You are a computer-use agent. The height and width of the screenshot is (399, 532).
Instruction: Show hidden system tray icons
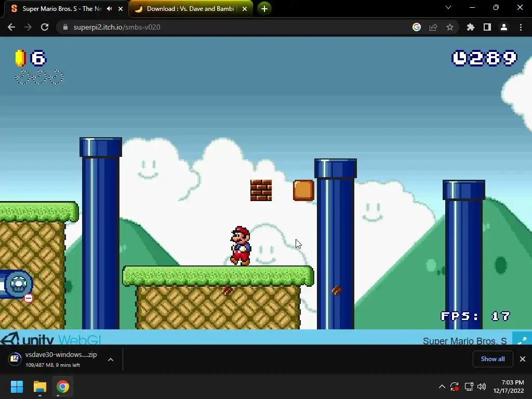(x=442, y=387)
